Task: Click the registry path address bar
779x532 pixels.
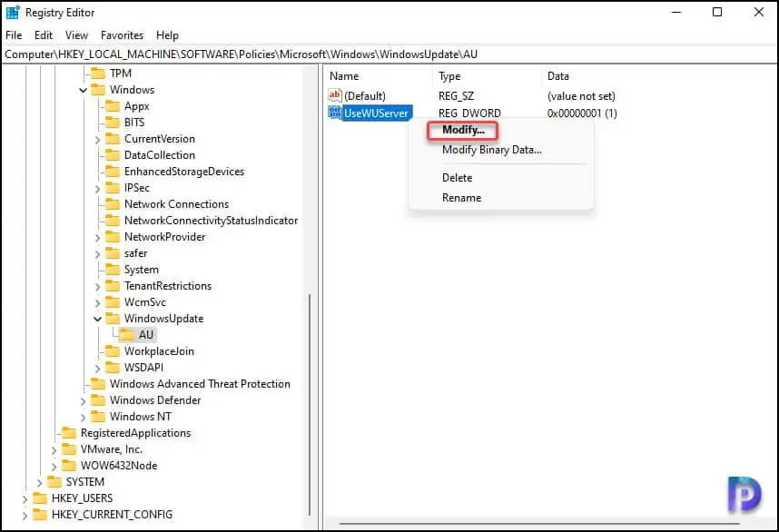Action: (x=389, y=54)
